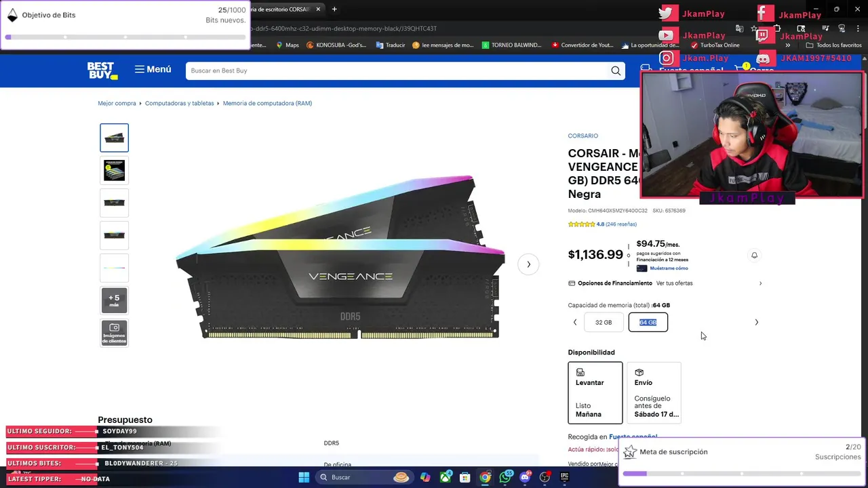Click Ver tus ofertas

674,283
